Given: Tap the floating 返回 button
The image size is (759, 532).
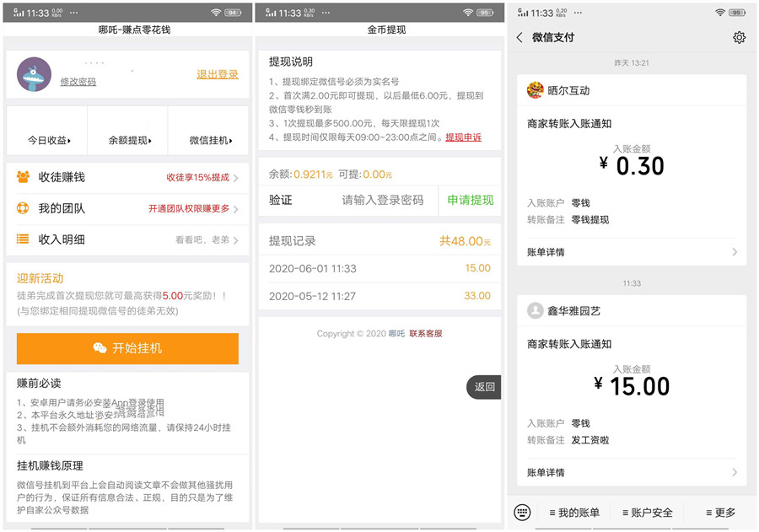Looking at the screenshot, I should (x=483, y=387).
